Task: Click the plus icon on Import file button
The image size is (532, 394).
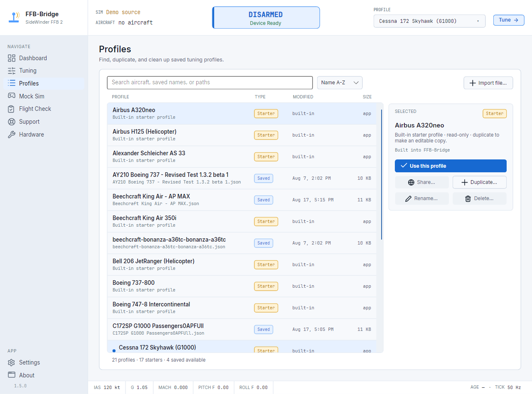Action: click(473, 83)
